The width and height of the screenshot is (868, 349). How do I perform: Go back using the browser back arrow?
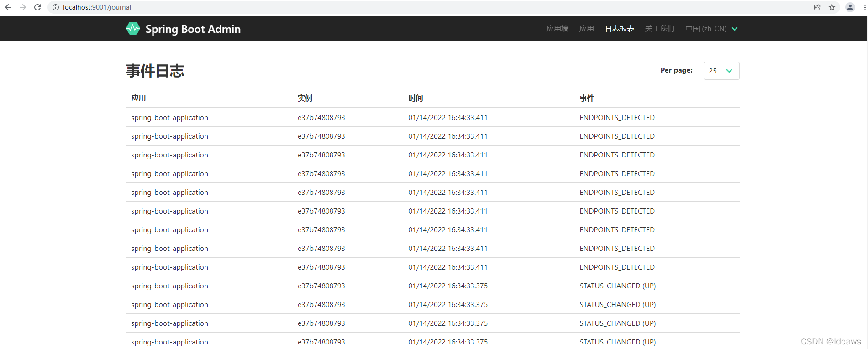pyautogui.click(x=8, y=7)
